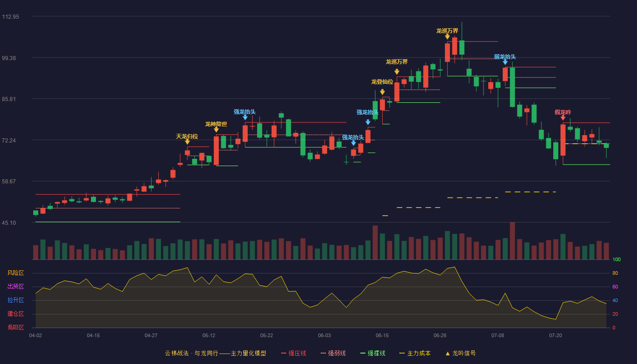Click the red 20 indicator axis value
637x364 pixels.
615,314
